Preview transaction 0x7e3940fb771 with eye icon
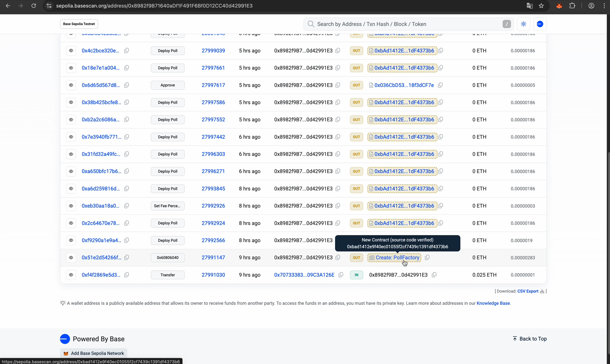The width and height of the screenshot is (610, 364). (x=71, y=137)
